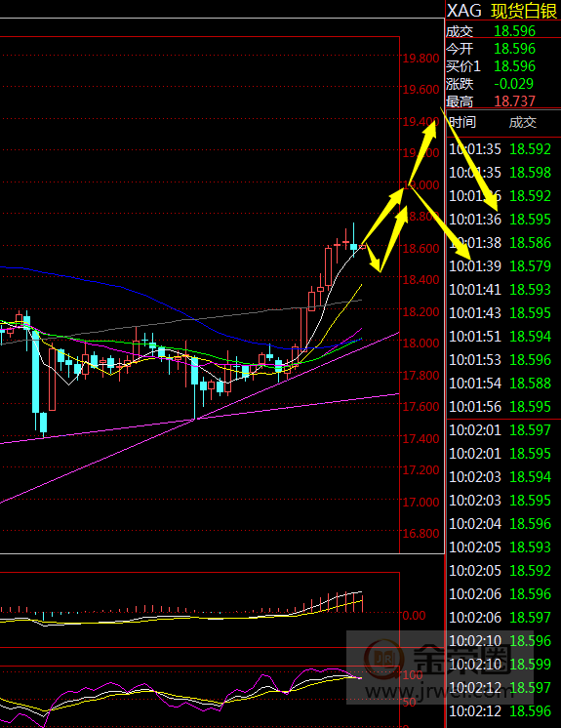The image size is (561, 728).
Task: Click the 19.800 price axis label
Action: tap(421, 59)
